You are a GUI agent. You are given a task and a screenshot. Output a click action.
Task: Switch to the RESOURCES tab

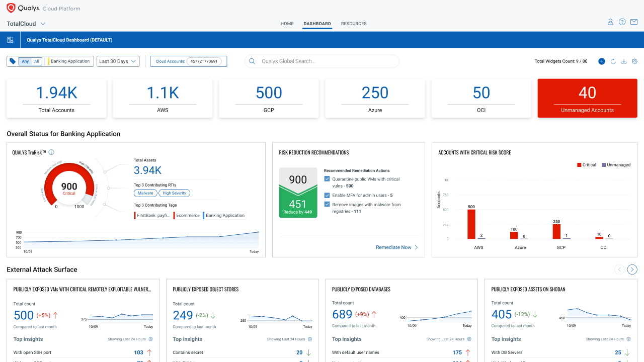[x=354, y=24]
